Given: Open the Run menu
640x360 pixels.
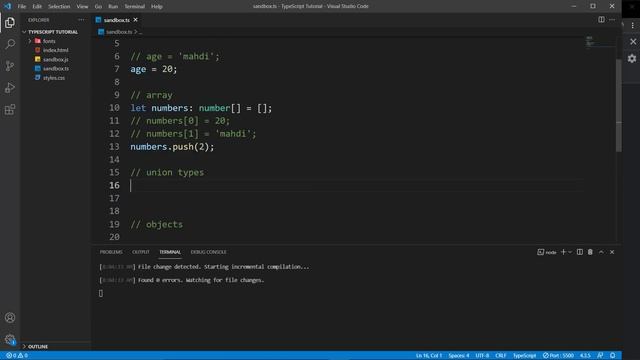Looking at the screenshot, I should point(113,7).
